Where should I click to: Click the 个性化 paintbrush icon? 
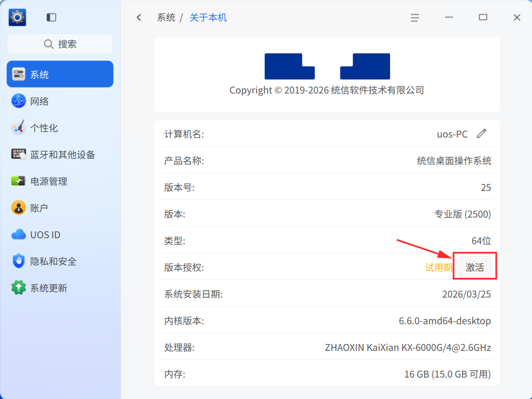(x=19, y=127)
